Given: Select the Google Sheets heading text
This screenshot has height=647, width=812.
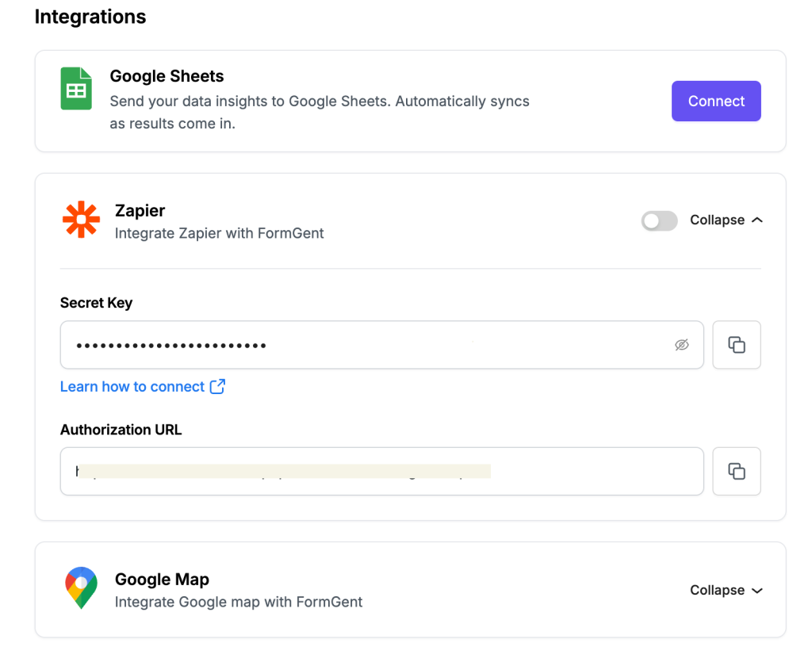Looking at the screenshot, I should (x=167, y=76).
